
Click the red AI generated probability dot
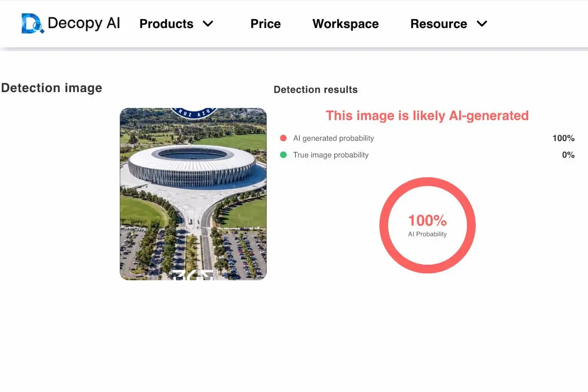283,138
